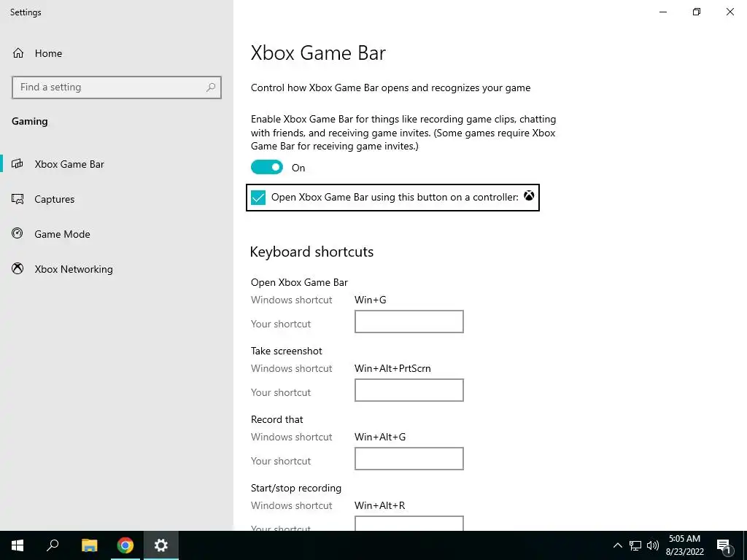
Task: Close the Settings window
Action: coord(729,12)
